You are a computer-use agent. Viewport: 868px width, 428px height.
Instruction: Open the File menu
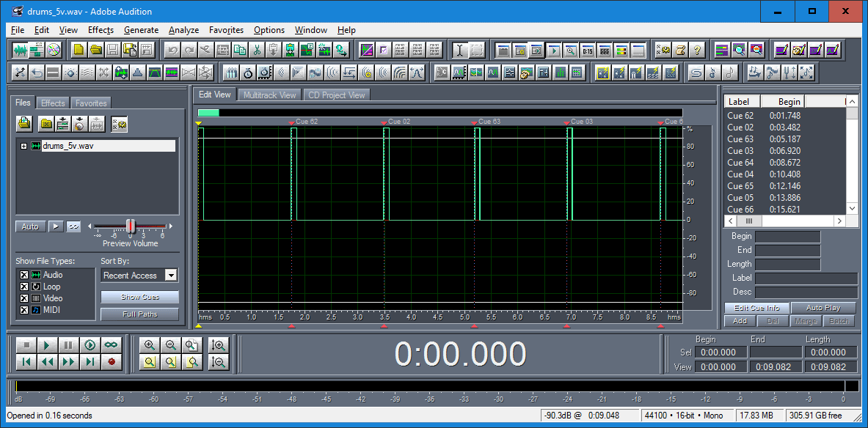(x=17, y=30)
